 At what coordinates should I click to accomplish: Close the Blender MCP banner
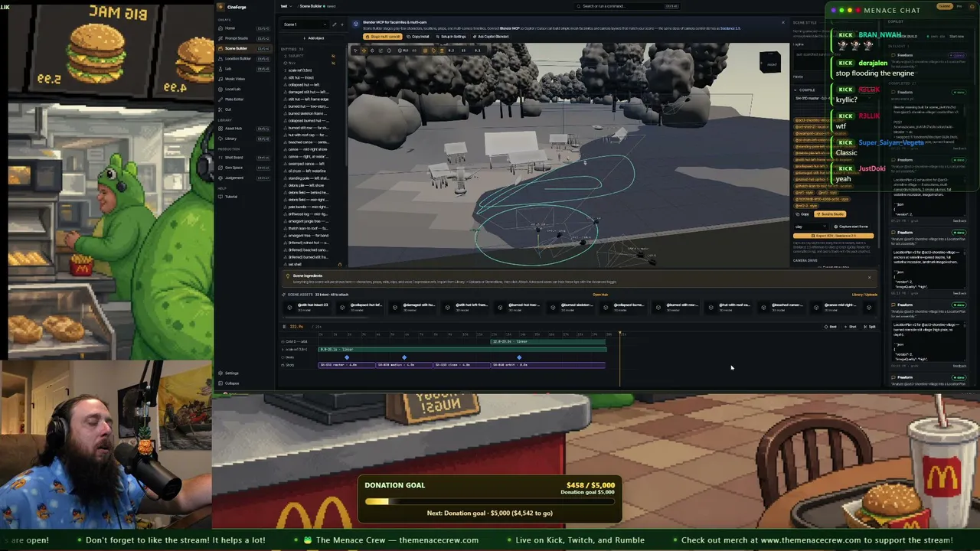(x=782, y=23)
